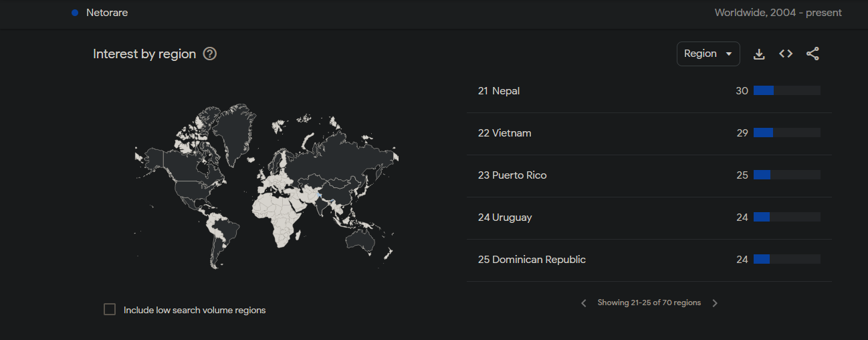Click Puerto Rico's value 25
This screenshot has height=340, width=868.
click(x=742, y=175)
